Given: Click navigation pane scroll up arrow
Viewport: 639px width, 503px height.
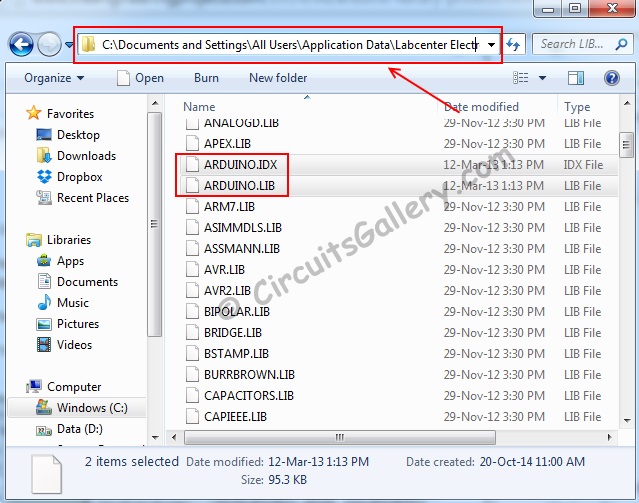Looking at the screenshot, I should tap(155, 103).
